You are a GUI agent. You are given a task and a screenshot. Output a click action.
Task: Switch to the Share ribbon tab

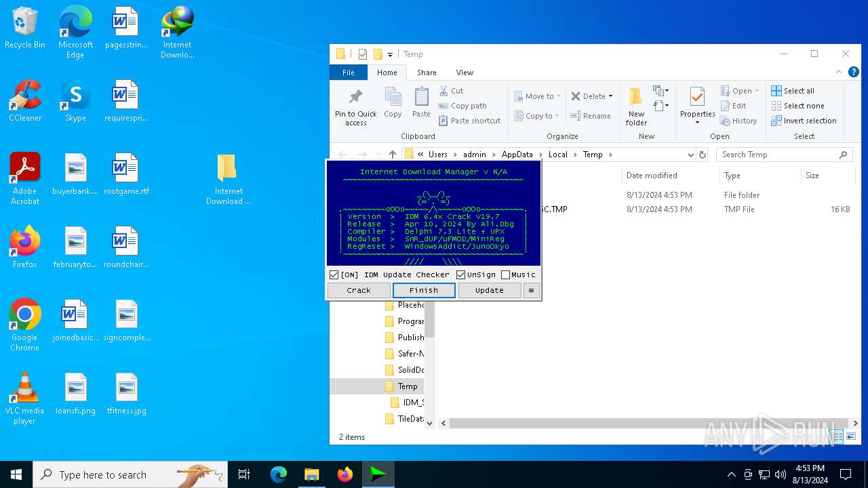pyautogui.click(x=427, y=73)
